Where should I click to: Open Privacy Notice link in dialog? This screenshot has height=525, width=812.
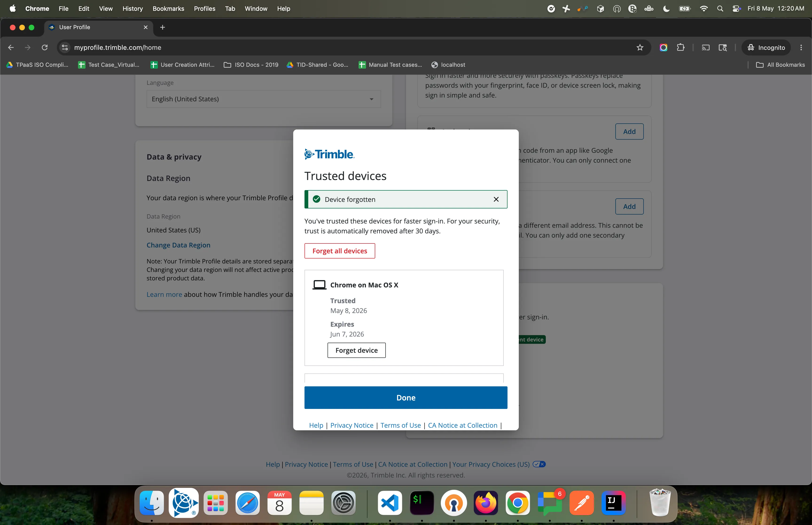tap(352, 425)
